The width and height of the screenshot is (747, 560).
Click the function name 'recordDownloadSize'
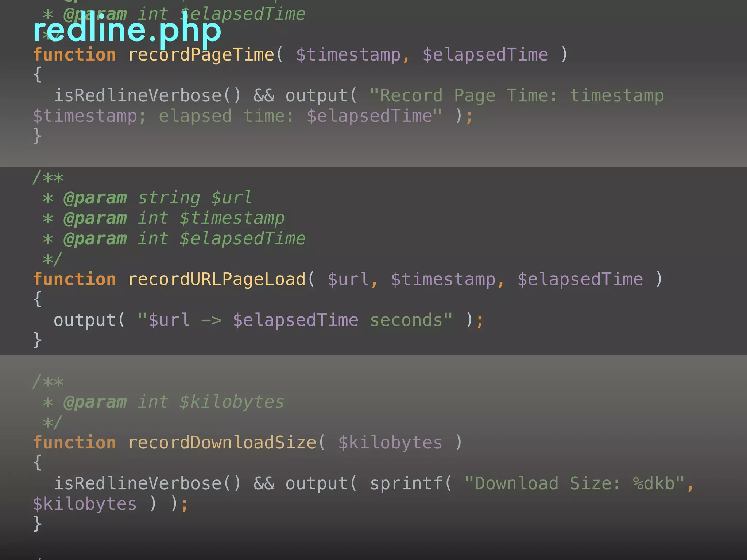pyautogui.click(x=222, y=443)
